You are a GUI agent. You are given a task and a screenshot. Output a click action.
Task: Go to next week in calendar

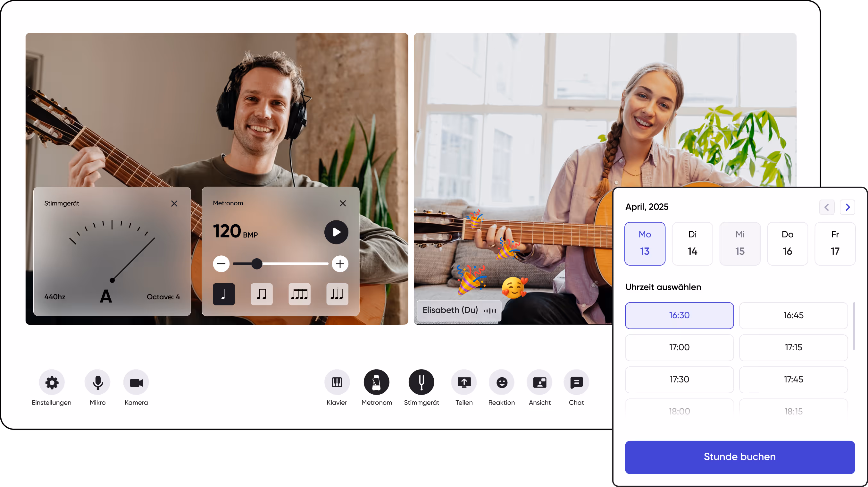point(847,207)
